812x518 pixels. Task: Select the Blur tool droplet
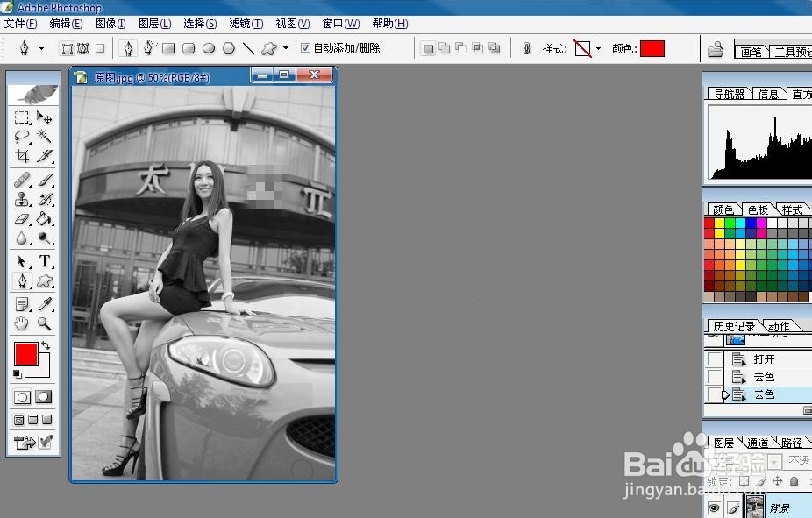pos(22,238)
